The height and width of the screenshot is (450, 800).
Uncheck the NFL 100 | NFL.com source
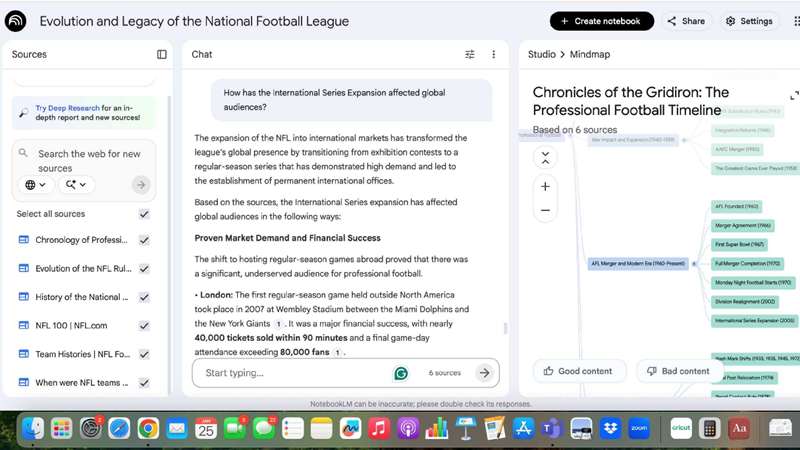144,325
